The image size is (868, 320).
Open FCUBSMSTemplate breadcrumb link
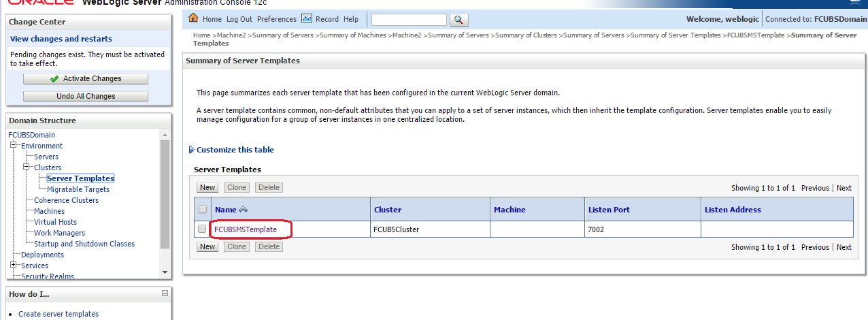[756, 35]
